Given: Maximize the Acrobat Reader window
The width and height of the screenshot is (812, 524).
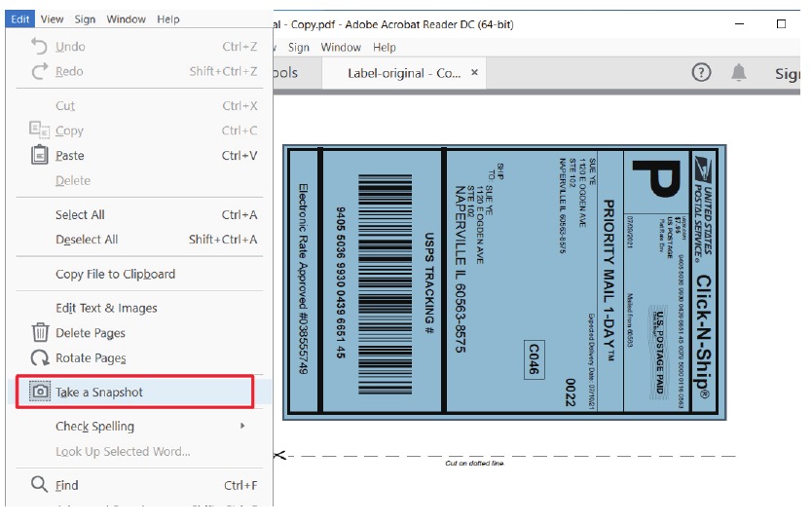Looking at the screenshot, I should 781,23.
